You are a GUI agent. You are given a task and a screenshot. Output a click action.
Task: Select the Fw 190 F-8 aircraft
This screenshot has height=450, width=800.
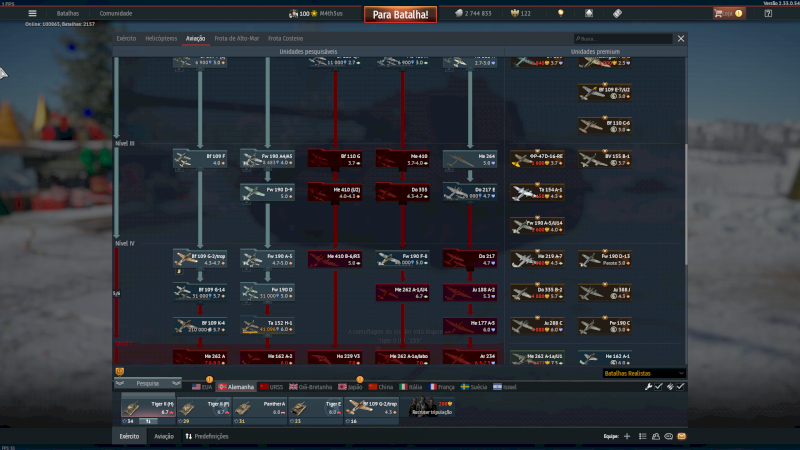403,259
